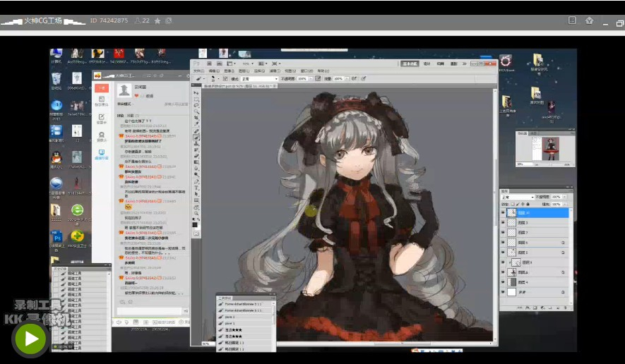Select the Clone Stamp tool
Screen dimensions: 625x364
point(196,143)
